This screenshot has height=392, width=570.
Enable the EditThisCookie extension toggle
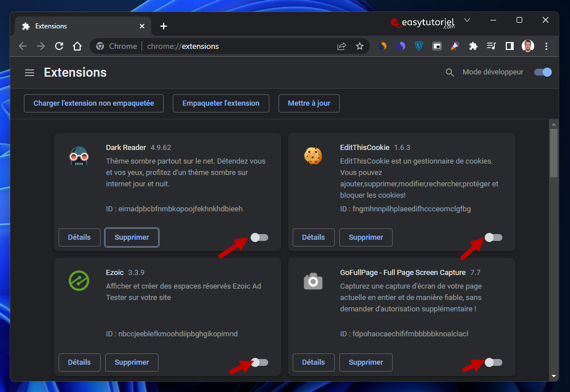point(493,237)
